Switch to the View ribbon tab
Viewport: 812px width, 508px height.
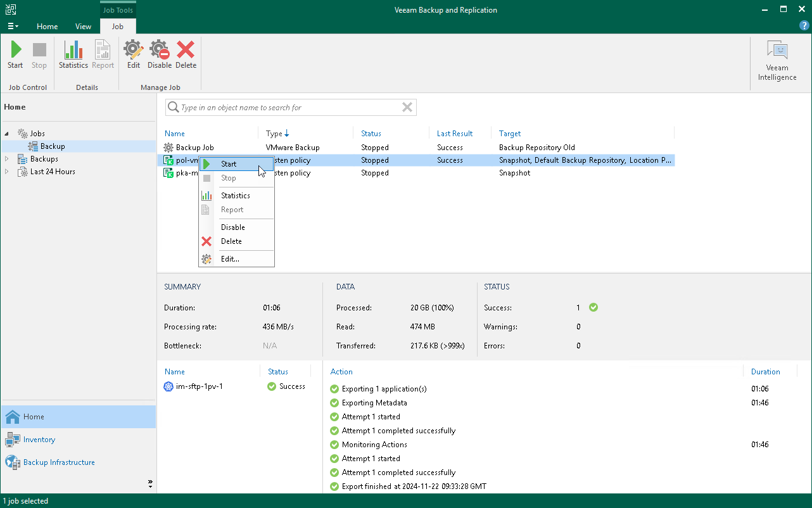pos(83,27)
